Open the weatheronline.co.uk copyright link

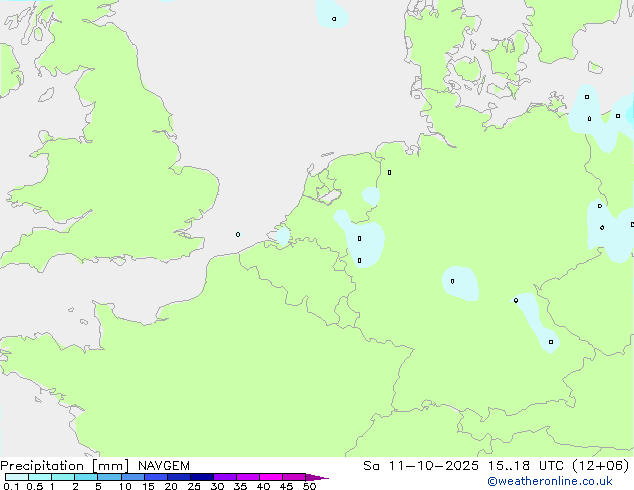point(550,481)
